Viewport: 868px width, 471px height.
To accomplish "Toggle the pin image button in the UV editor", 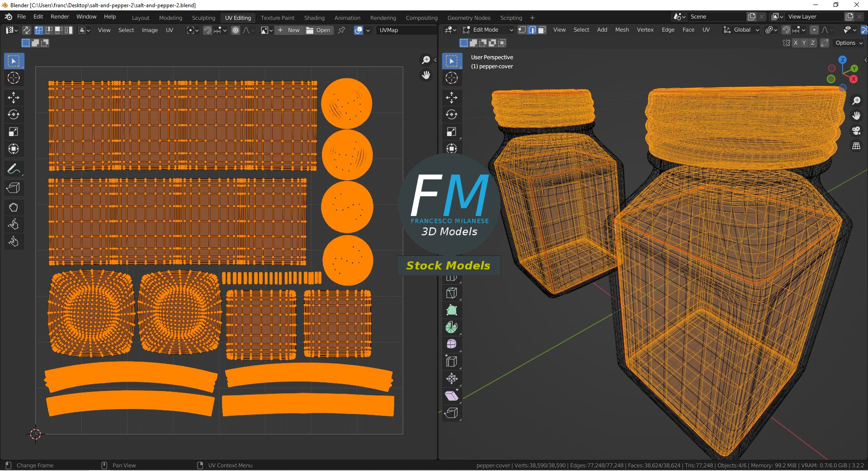I will 342,30.
